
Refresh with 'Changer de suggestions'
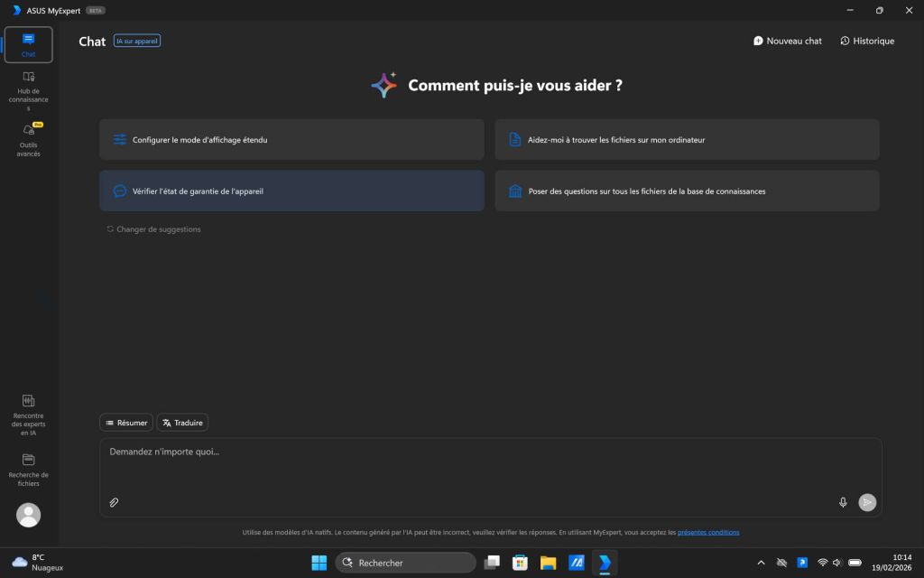[154, 228]
